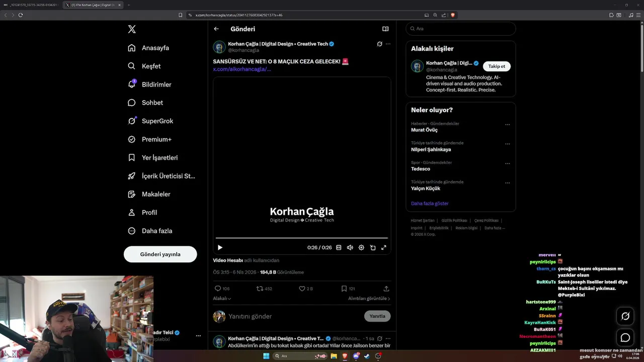Open Korhan Çağla avatar in Alakalı kişiler
This screenshot has width=644, height=362.
[417, 66]
